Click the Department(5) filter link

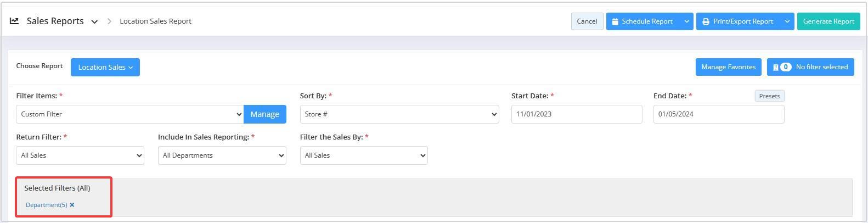click(x=47, y=205)
